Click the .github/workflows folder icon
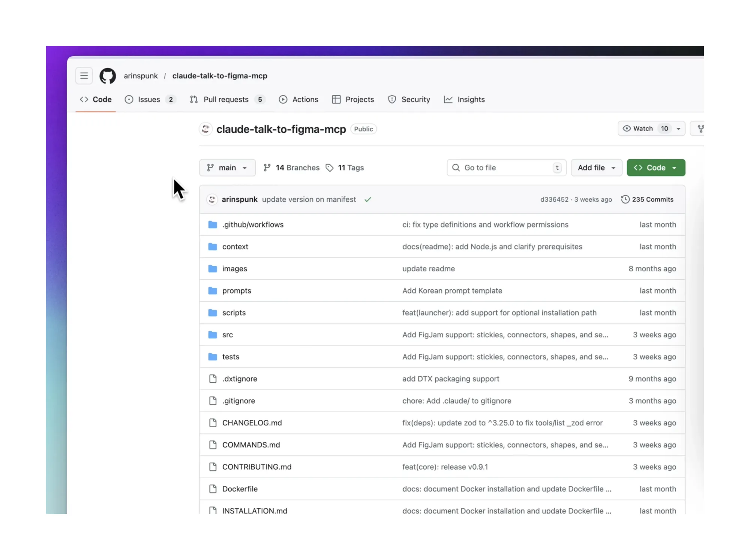Viewport: 750px width, 560px height. point(213,225)
